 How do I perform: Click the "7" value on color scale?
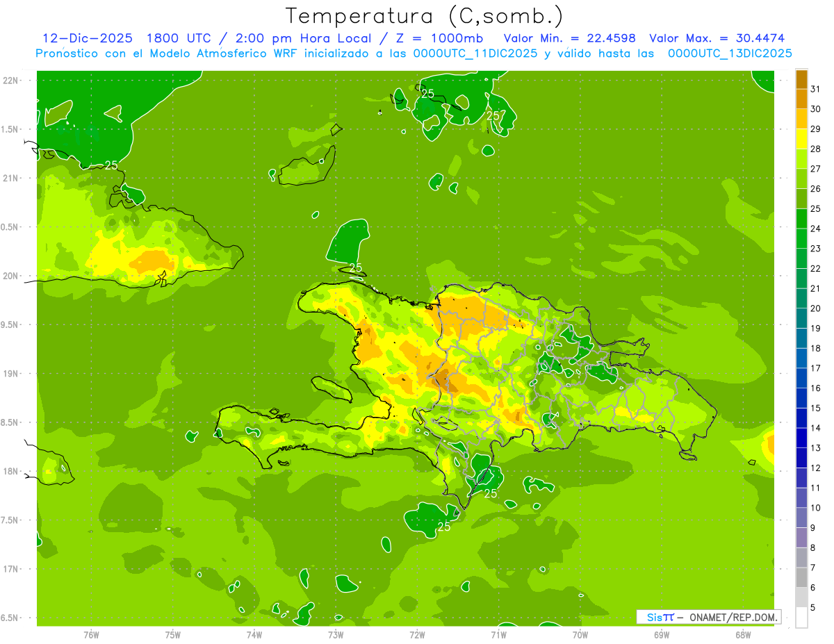813,568
